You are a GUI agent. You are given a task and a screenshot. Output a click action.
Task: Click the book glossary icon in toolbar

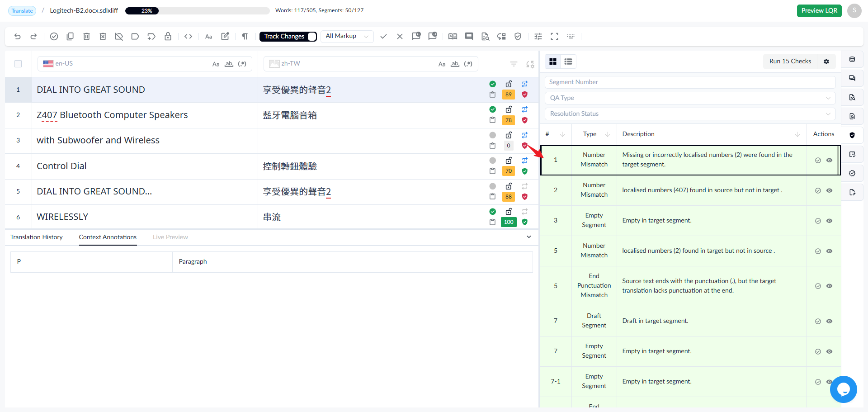coord(453,37)
